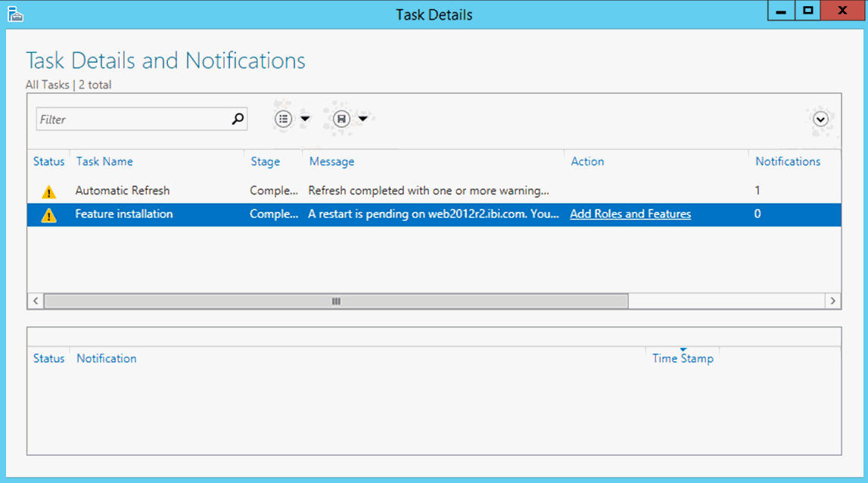Sort by the Stage column header
This screenshot has height=483, width=868.
click(x=265, y=162)
